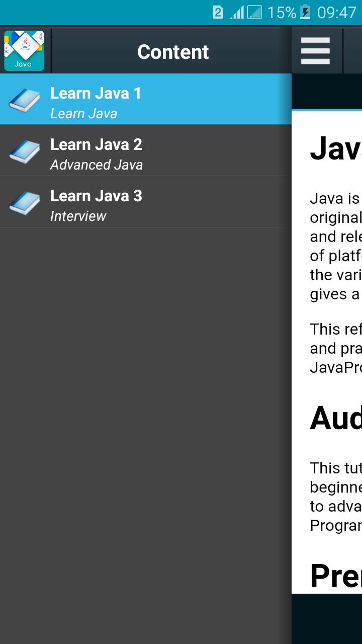This screenshot has width=362, height=644.
Task: Tap the clock showing 09:47
Action: pyautogui.click(x=336, y=12)
